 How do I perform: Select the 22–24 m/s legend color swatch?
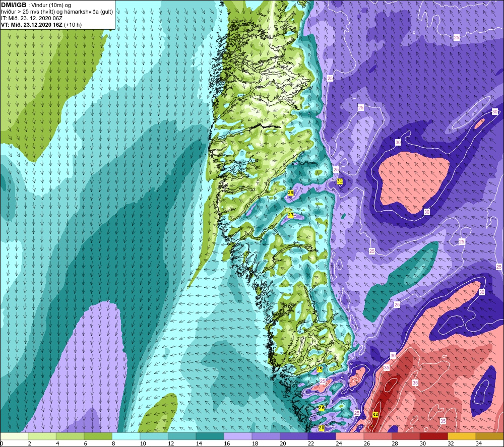(x=322, y=436)
